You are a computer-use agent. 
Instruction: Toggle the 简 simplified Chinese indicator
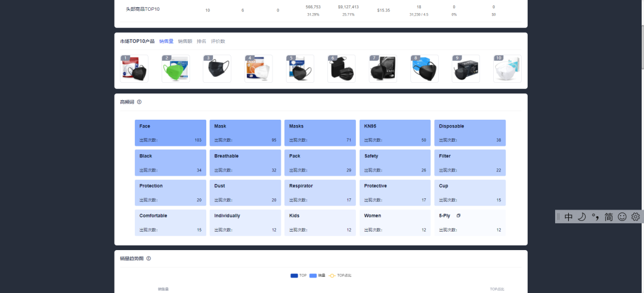click(608, 217)
